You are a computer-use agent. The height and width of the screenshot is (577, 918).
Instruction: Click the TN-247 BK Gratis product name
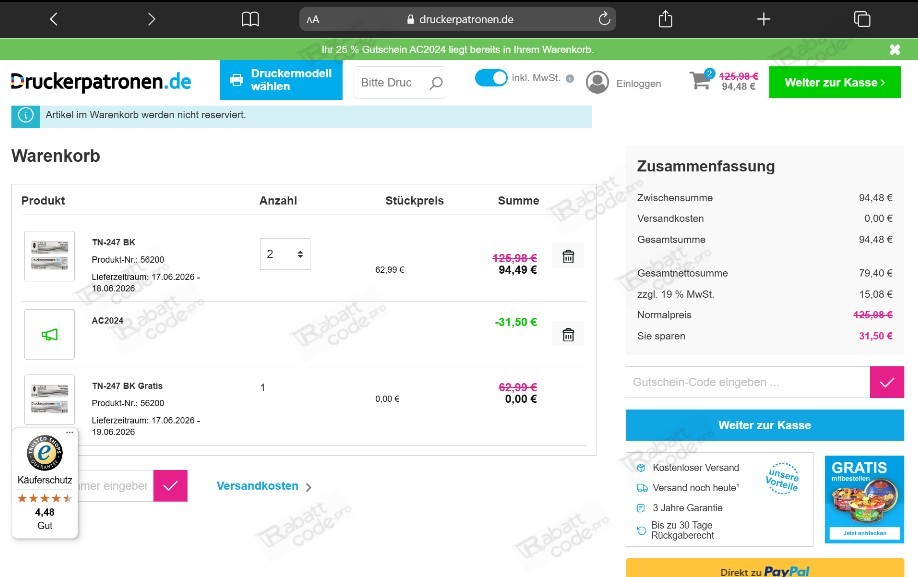pyautogui.click(x=127, y=386)
